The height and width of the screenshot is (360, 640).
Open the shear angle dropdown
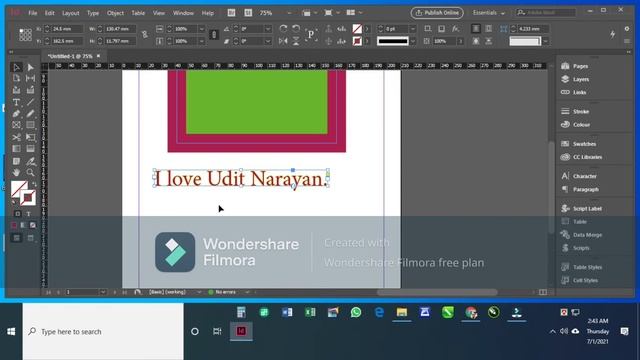(268, 41)
